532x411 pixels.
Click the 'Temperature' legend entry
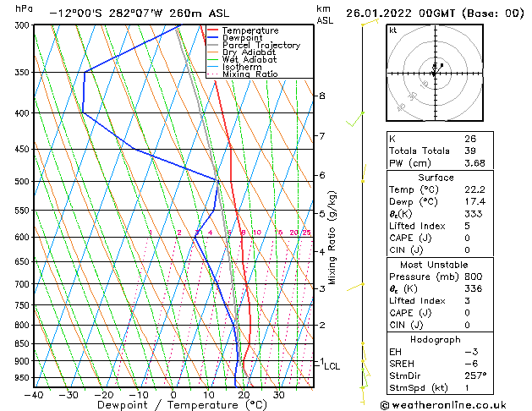point(250,30)
